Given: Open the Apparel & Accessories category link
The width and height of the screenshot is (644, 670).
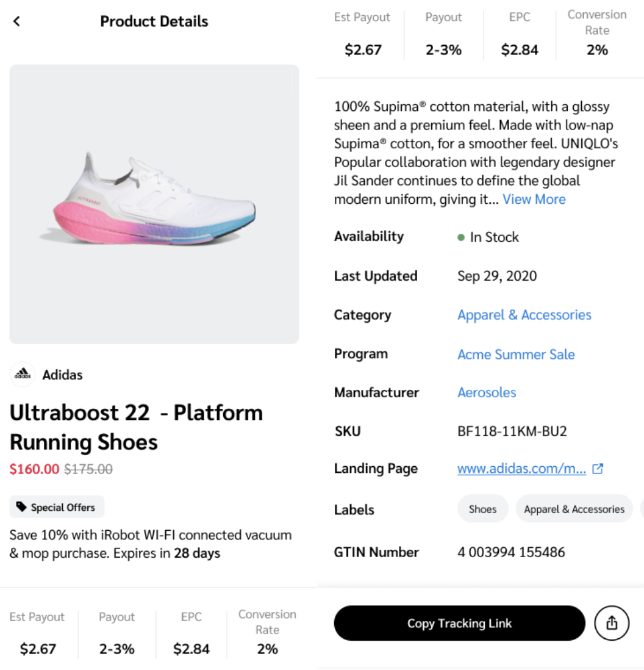Looking at the screenshot, I should tap(524, 315).
